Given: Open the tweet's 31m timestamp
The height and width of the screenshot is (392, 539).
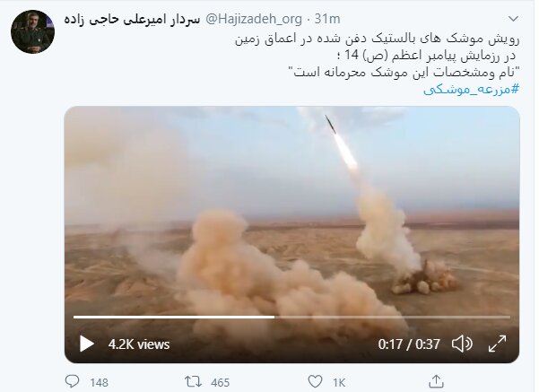Looking at the screenshot, I should [327, 19].
